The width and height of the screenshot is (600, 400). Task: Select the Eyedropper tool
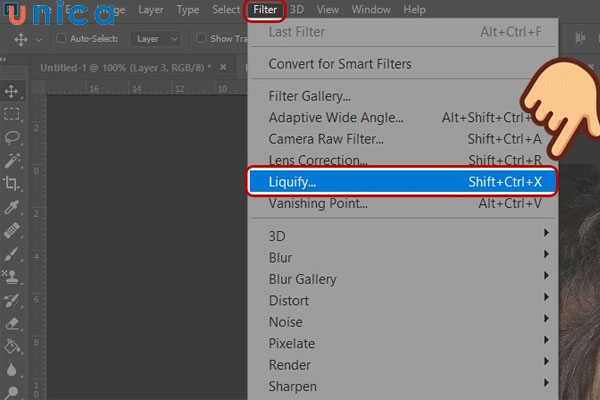[13, 207]
